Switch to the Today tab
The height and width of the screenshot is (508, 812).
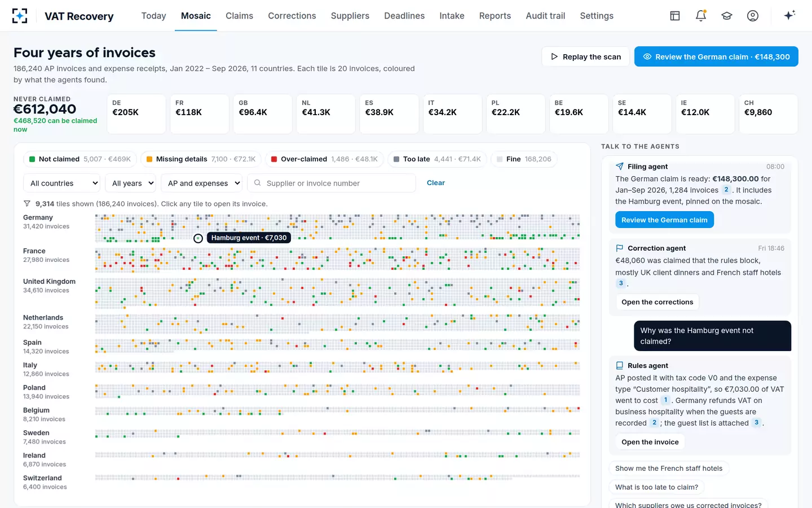point(153,16)
